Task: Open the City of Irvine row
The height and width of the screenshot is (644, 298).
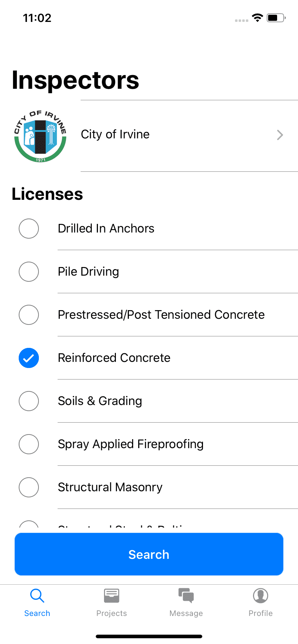Action: [x=149, y=136]
